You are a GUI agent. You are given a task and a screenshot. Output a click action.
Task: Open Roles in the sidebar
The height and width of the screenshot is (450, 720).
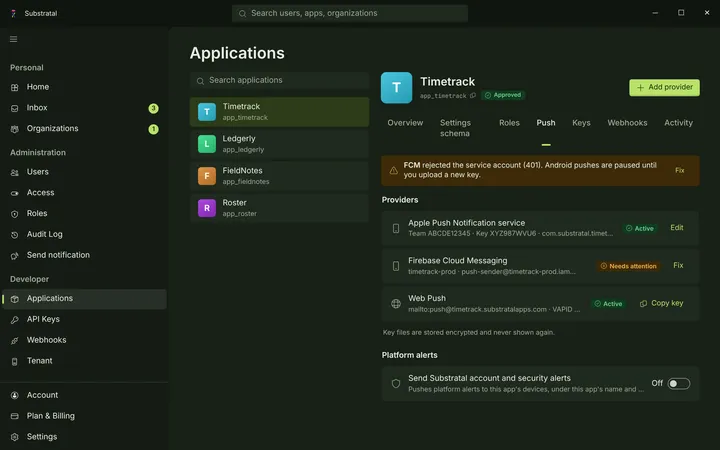(x=84, y=214)
